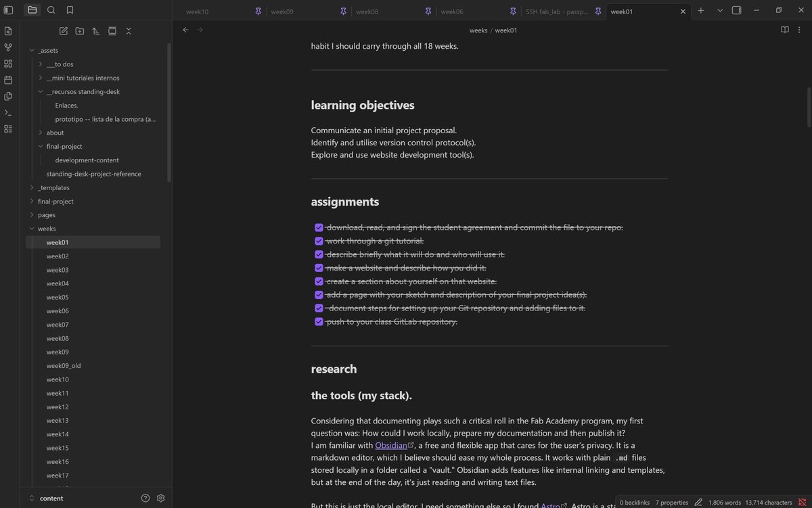Change file sort order icon
812x508 pixels.
click(x=96, y=31)
